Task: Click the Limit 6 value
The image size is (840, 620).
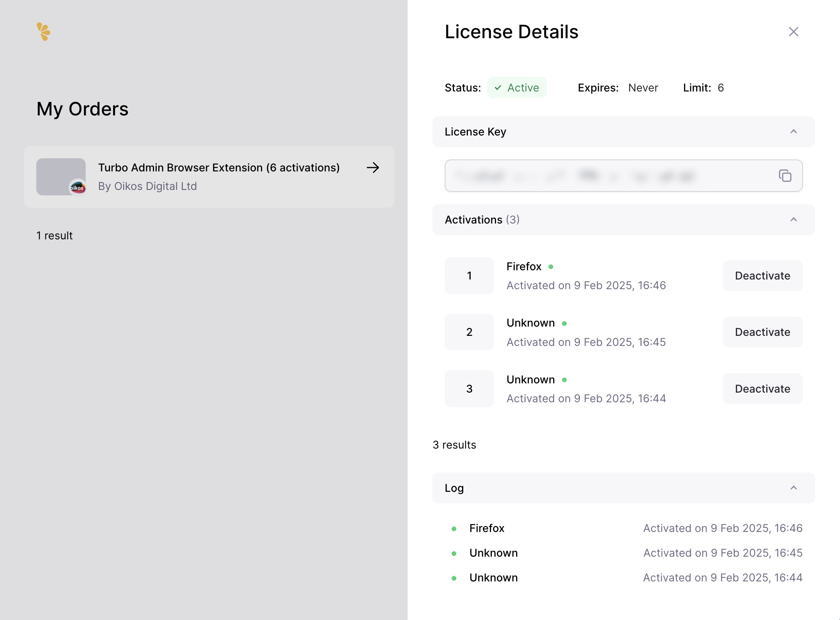Action: point(720,88)
